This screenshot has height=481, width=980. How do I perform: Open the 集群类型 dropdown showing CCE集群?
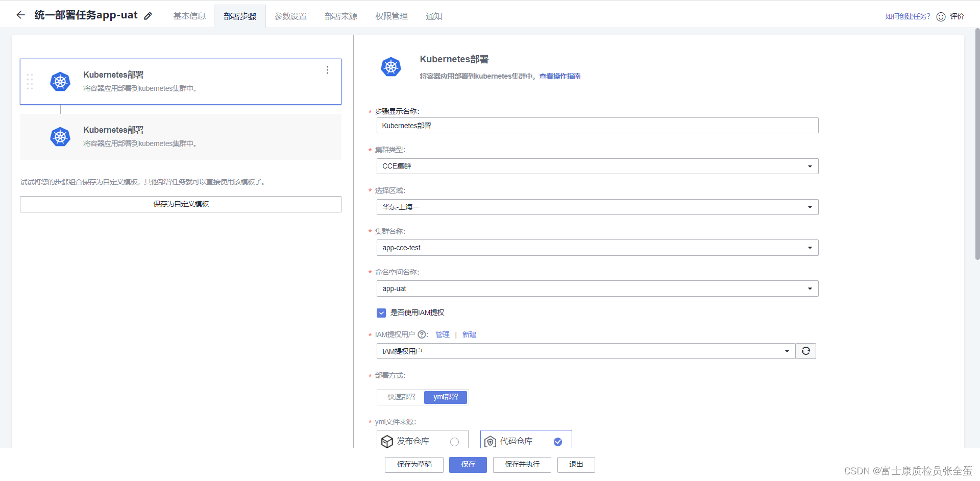[597, 166]
